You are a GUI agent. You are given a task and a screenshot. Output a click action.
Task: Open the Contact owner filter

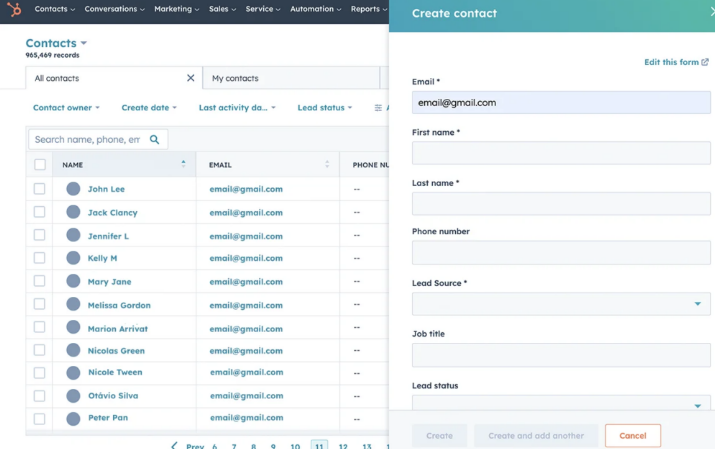[66, 108]
